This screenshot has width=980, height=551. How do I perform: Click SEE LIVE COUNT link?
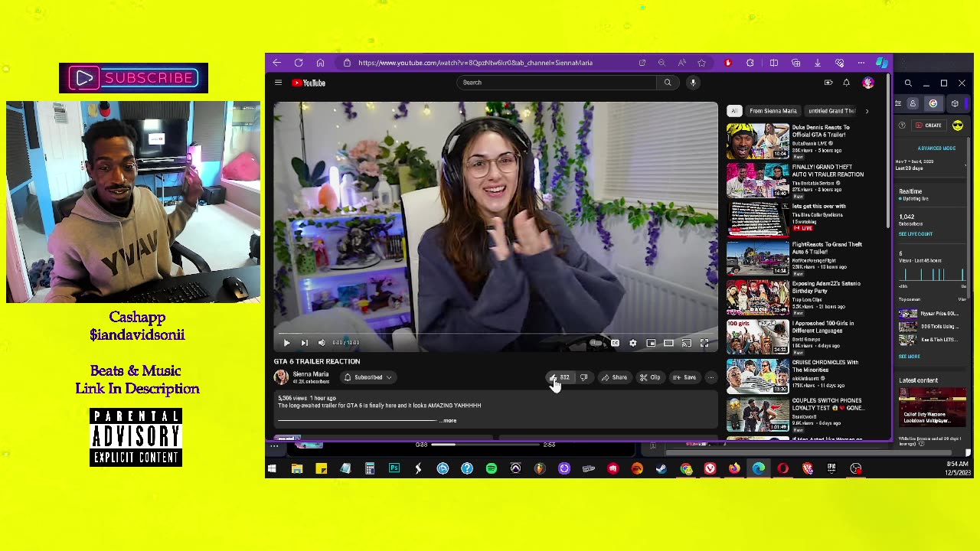pos(916,234)
